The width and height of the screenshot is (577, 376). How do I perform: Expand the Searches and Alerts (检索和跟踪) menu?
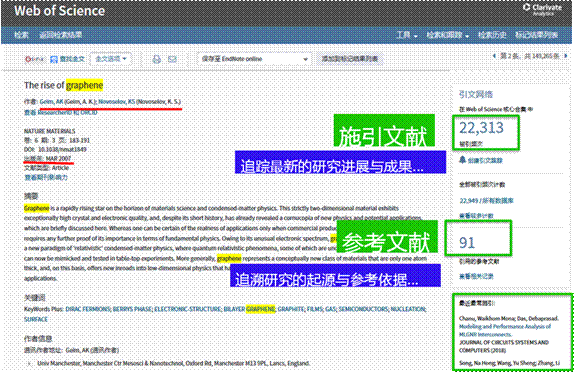(447, 35)
